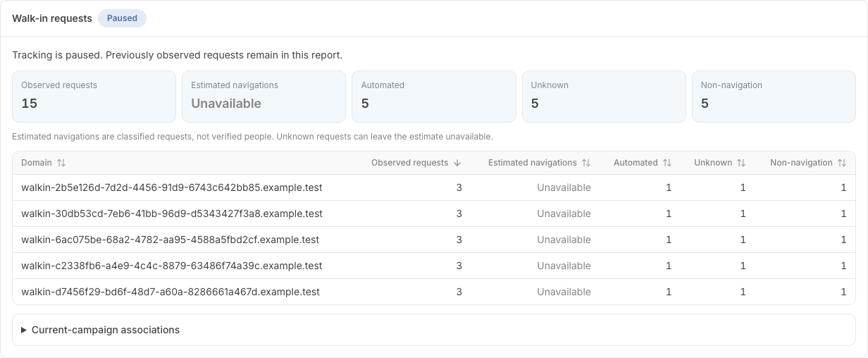Click the Unknown column header label
The width and height of the screenshot is (868, 358).
tap(713, 163)
